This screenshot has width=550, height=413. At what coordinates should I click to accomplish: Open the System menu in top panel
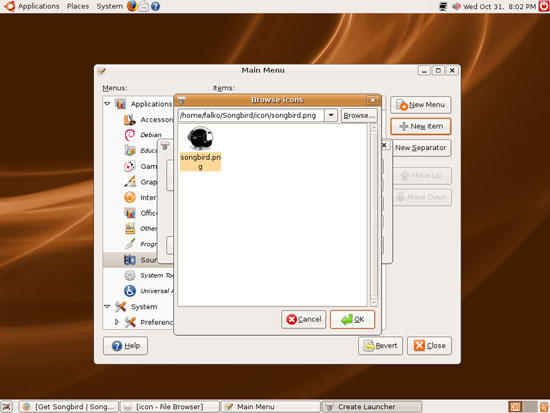[x=110, y=6]
